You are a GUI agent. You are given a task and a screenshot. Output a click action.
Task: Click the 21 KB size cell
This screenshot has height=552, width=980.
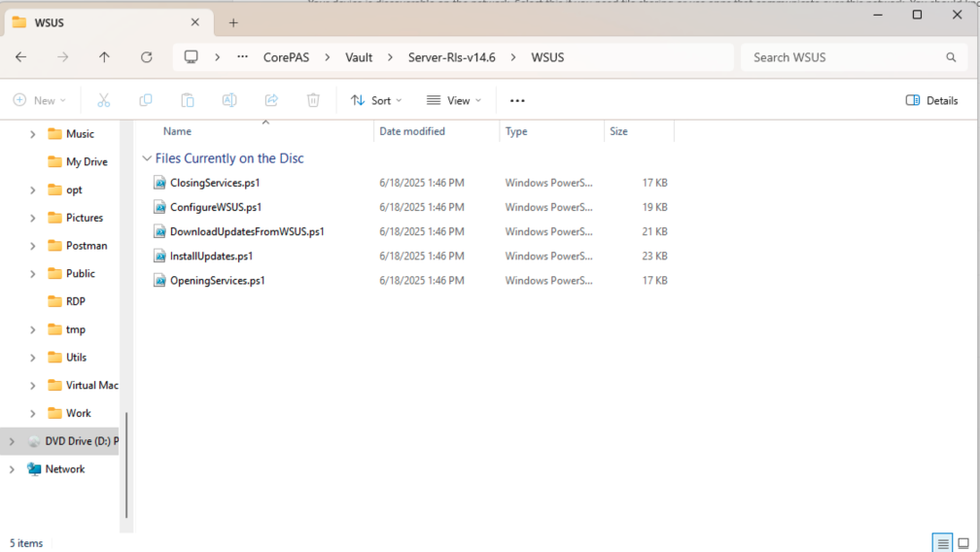654,231
